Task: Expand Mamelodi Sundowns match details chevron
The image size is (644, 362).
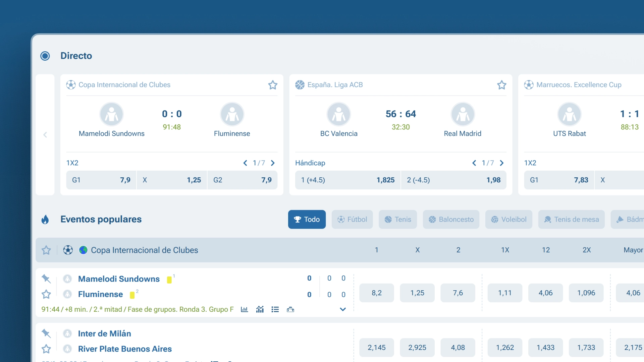Action: point(343,309)
